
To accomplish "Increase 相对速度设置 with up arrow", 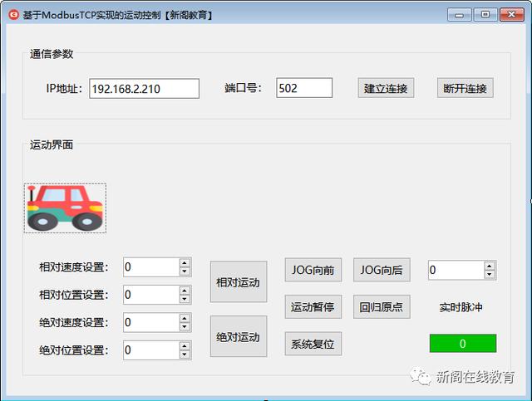I will point(185,262).
